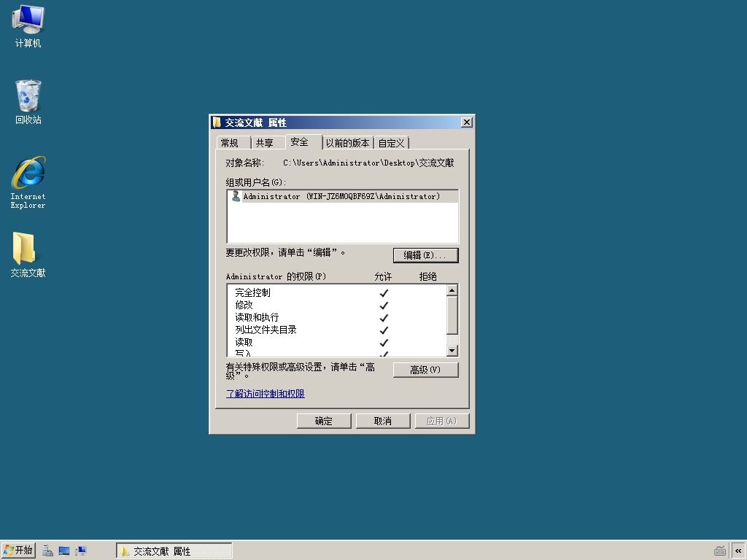
Task: Select the Internet Explorer desktop icon
Action: tap(28, 183)
